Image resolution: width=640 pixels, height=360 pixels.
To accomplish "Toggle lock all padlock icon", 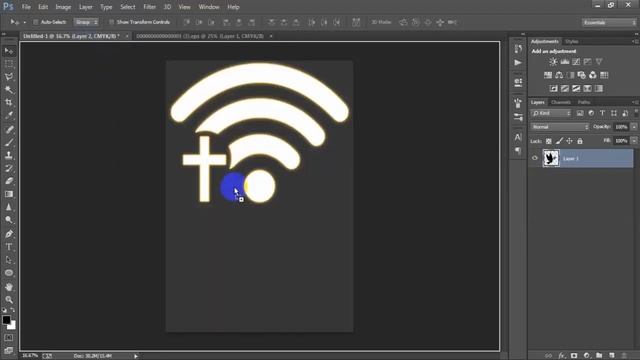I will (x=580, y=141).
